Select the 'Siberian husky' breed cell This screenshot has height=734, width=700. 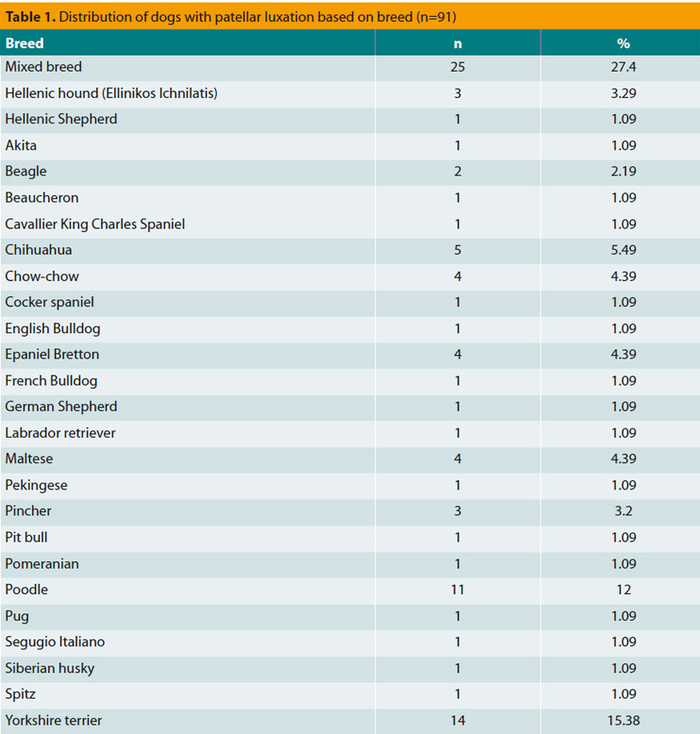[x=50, y=668]
